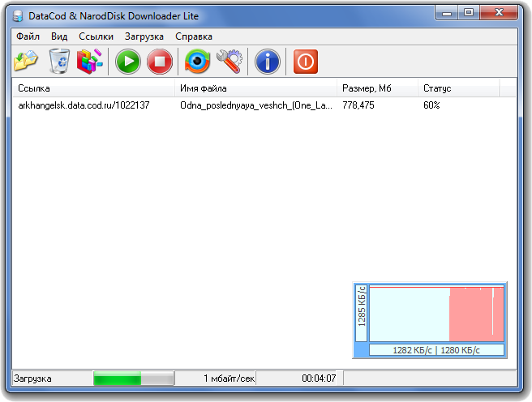
Task: Minimize the Downloader Lite window
Action: (447, 13)
